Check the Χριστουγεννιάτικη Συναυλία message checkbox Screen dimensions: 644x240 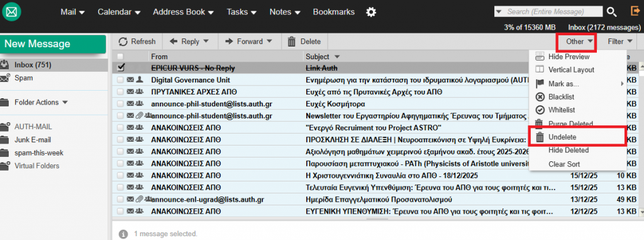click(x=120, y=176)
